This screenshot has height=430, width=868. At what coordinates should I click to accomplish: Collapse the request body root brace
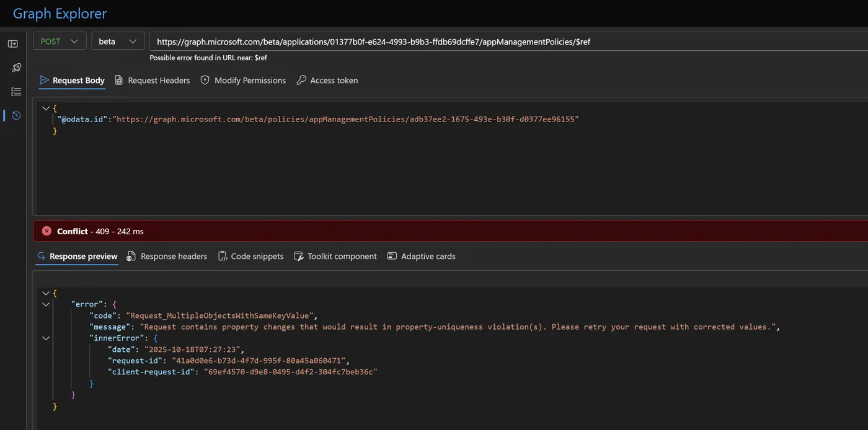(46, 108)
